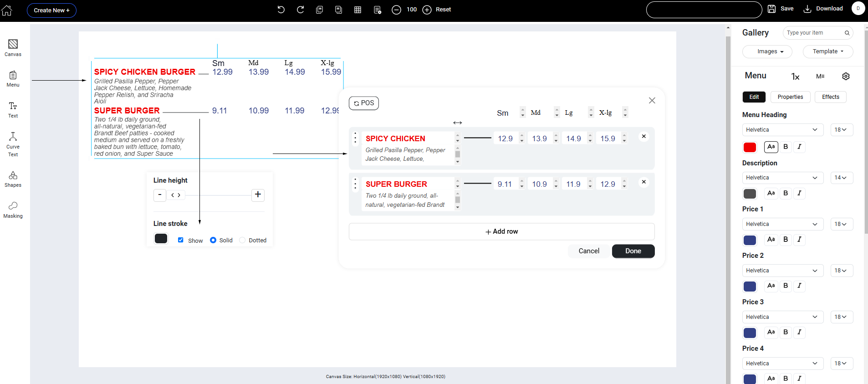
Task: Uncheck the Show line stroke checkbox
Action: pos(181,240)
